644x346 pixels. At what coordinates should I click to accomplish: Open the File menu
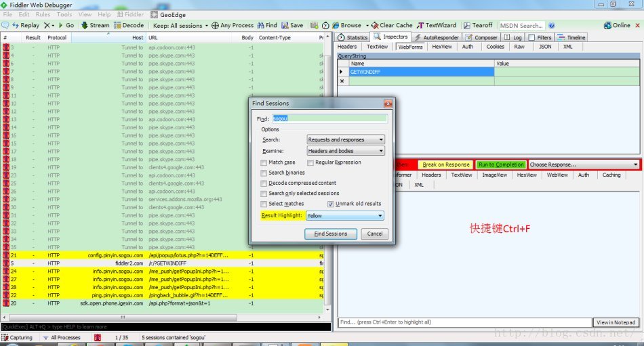pos(7,14)
